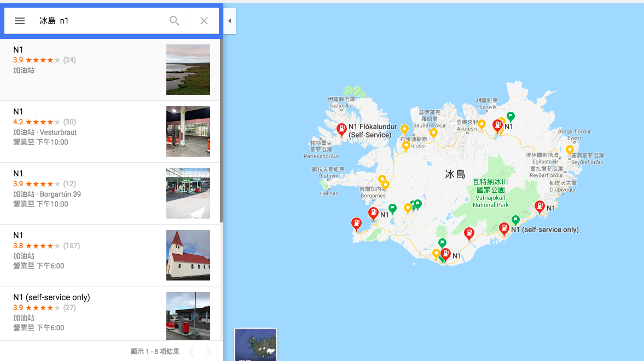
Task: Open the hamburger menu in search box
Action: [20, 21]
